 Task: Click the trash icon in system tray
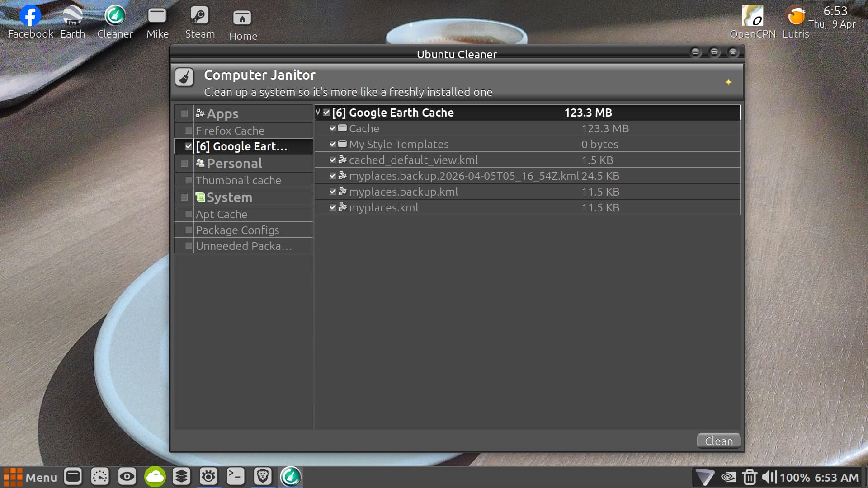pos(749,477)
